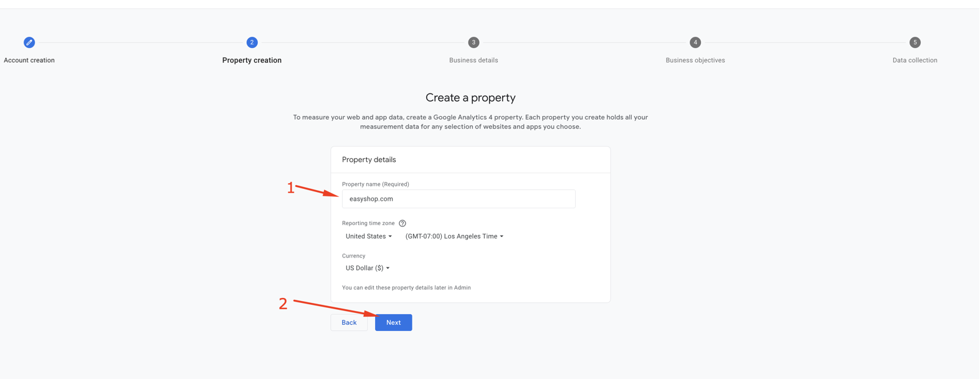Click the 'Property details' card header
Viewport: 980px width, 379px height.
(369, 160)
